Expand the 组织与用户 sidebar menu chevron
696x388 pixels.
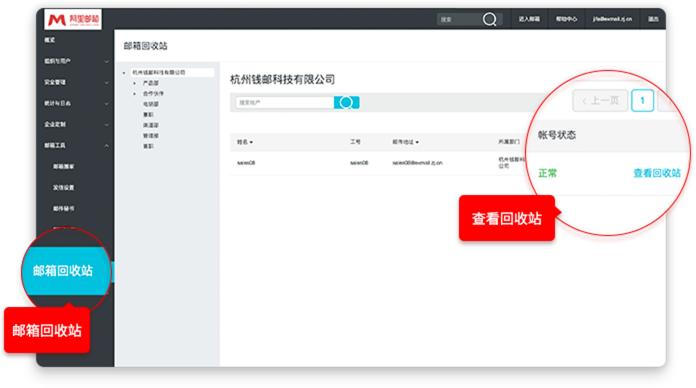coord(107,61)
